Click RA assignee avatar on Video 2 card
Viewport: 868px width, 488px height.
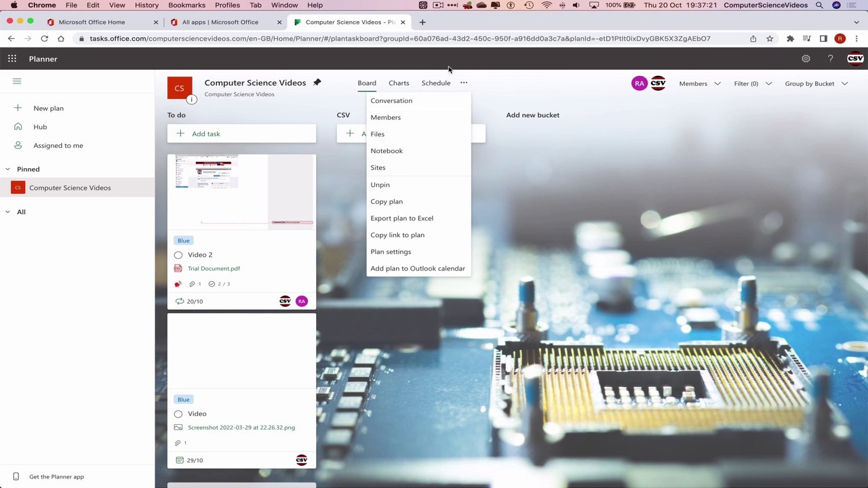point(302,301)
